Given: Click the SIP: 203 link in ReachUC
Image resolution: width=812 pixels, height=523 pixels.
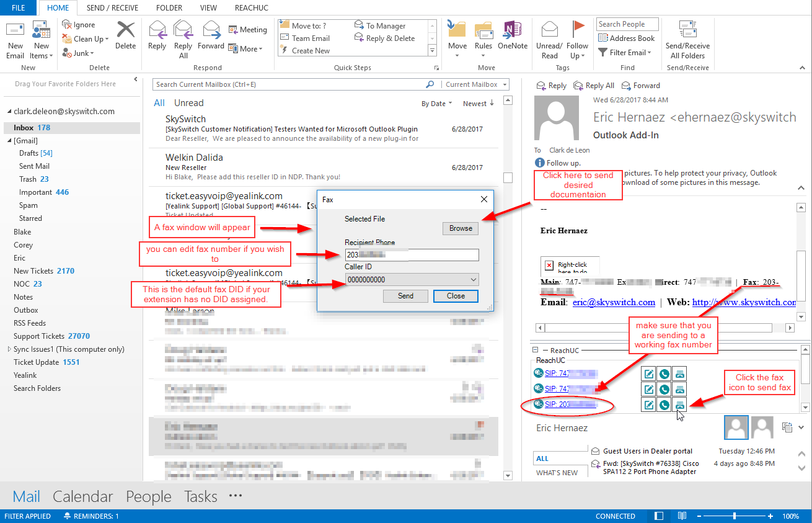Looking at the screenshot, I should click(x=570, y=405).
